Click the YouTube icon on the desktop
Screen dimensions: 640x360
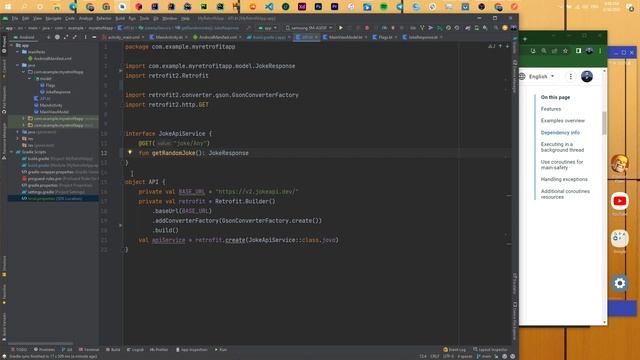tap(620, 201)
